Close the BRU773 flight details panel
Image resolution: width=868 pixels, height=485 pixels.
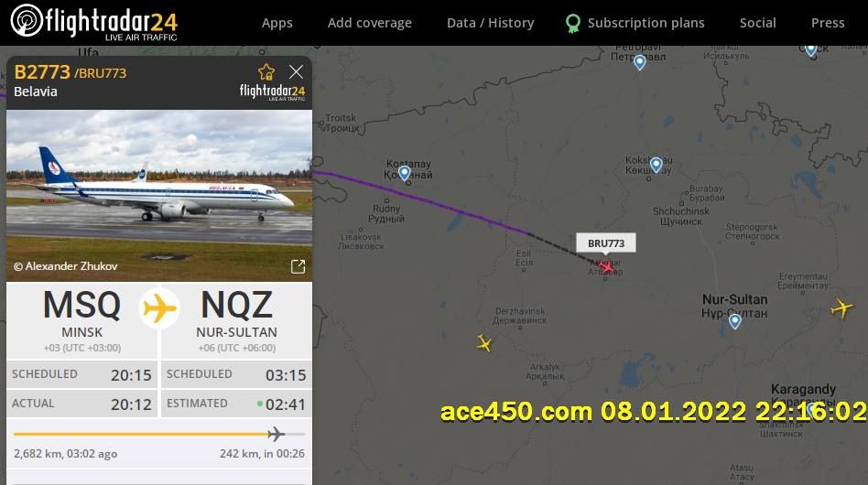tap(296, 71)
